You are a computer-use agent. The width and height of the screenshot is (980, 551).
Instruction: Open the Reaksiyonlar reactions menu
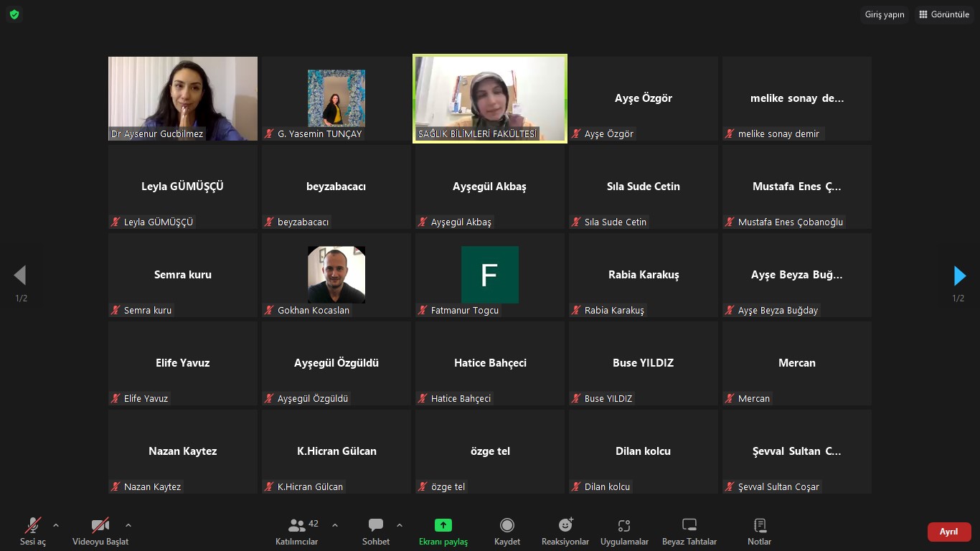click(565, 531)
